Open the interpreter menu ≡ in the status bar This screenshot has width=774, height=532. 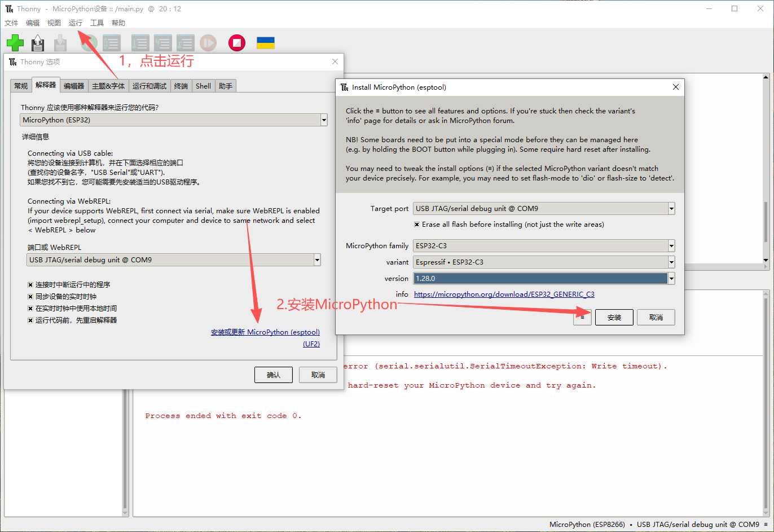766,525
